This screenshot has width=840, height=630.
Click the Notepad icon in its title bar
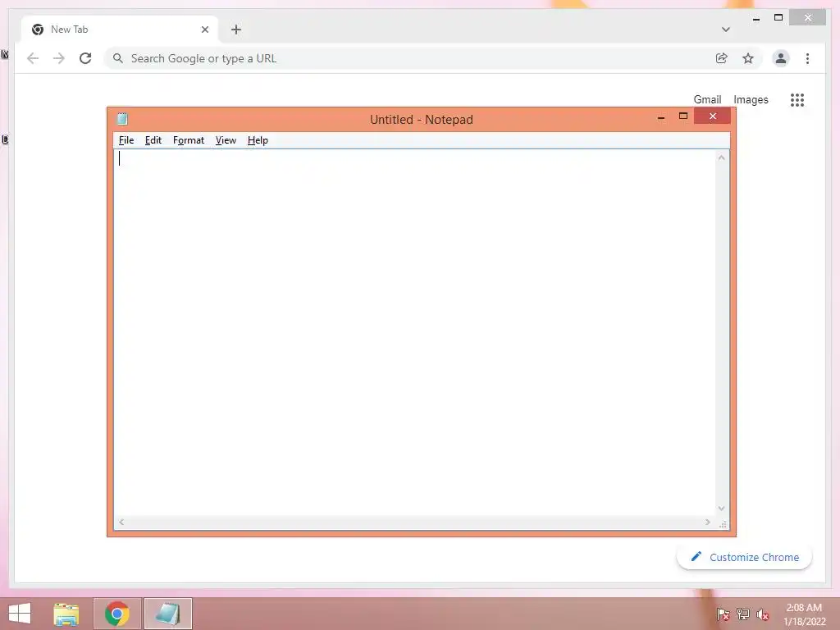tap(123, 119)
